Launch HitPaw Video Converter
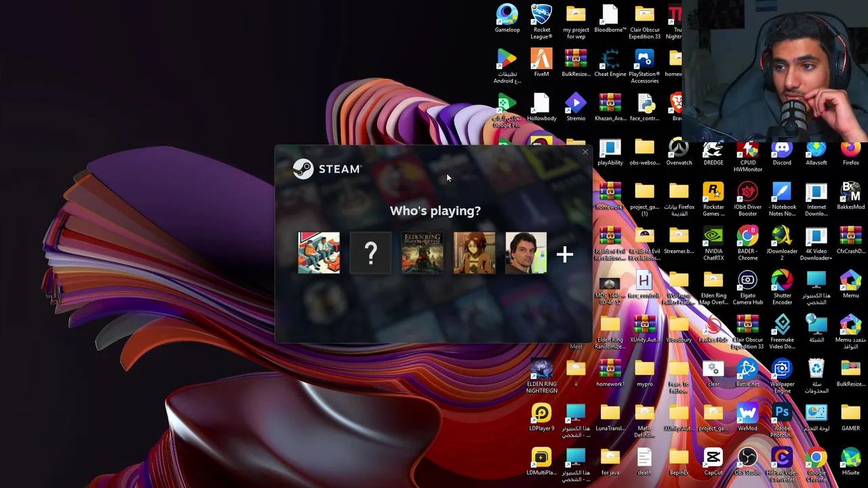The image size is (868, 488). pos(782,464)
